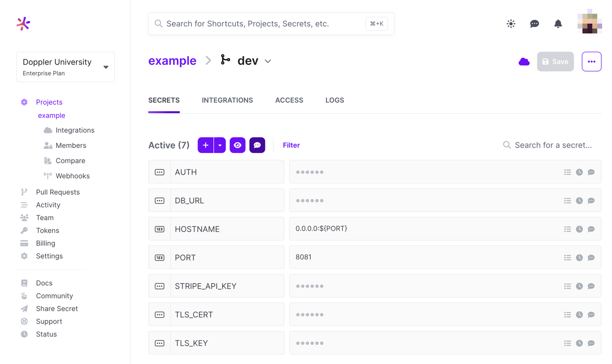The image size is (612, 364).
Task: Open type menu for AUTH secret
Action: pos(160,172)
